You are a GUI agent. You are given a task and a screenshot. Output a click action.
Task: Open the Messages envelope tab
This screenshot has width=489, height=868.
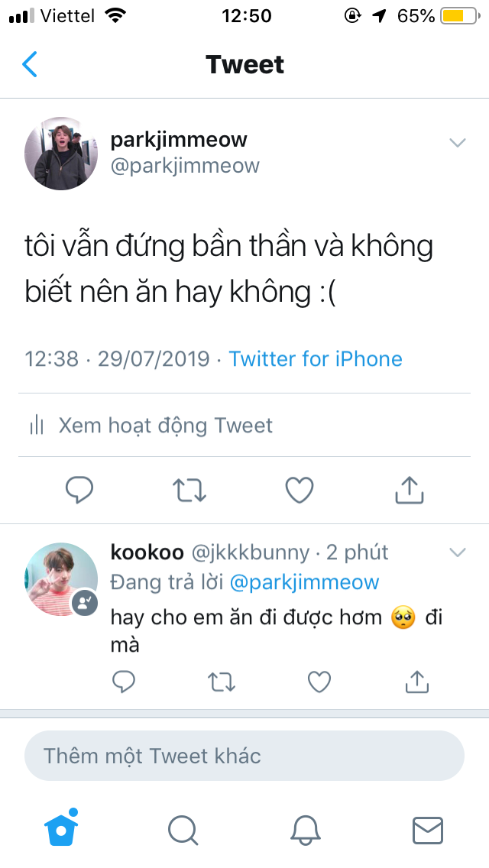click(x=428, y=831)
